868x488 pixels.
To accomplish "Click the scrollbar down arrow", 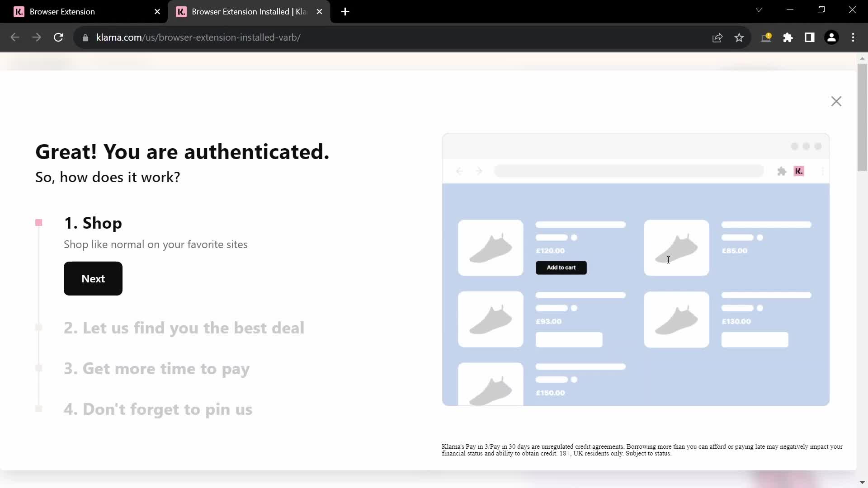I will [862, 483].
